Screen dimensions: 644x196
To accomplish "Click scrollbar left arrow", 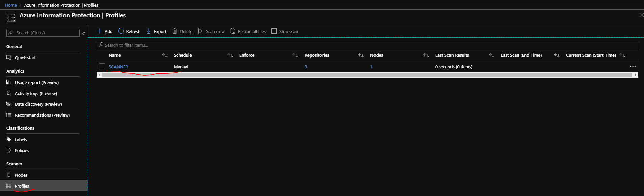I will pyautogui.click(x=99, y=75).
